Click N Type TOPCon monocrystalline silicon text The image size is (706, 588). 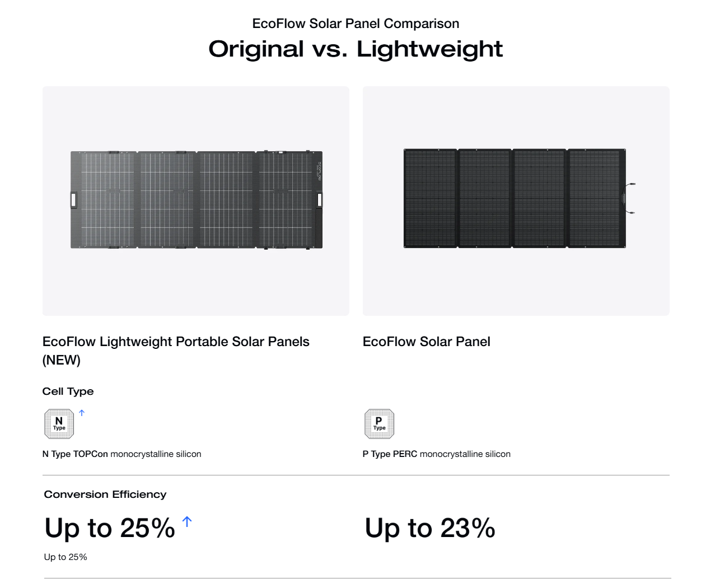click(121, 454)
